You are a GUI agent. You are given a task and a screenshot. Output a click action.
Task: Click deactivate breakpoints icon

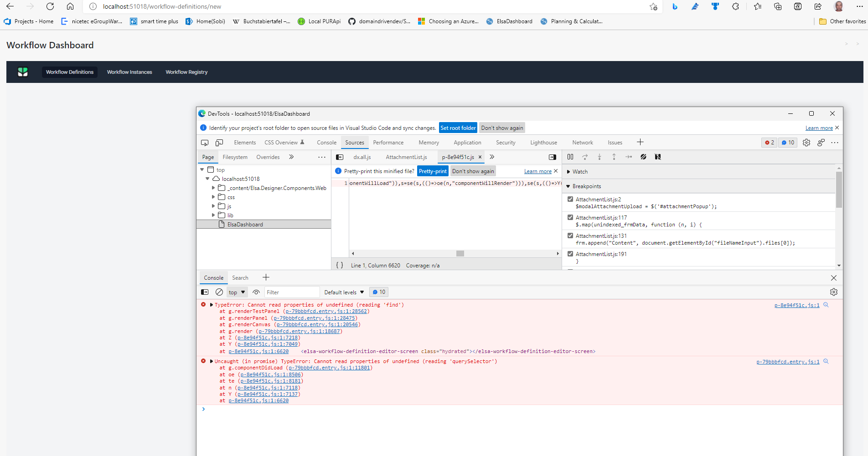coord(643,157)
